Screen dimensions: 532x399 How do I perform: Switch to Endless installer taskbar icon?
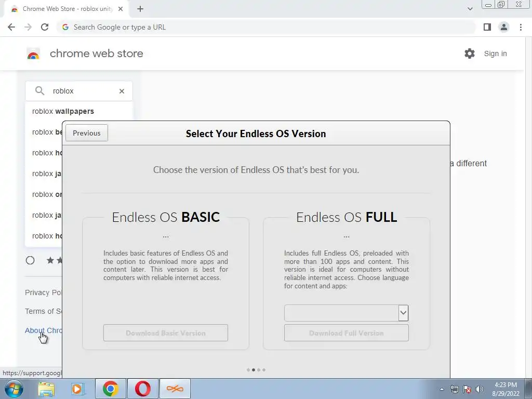coord(175,389)
